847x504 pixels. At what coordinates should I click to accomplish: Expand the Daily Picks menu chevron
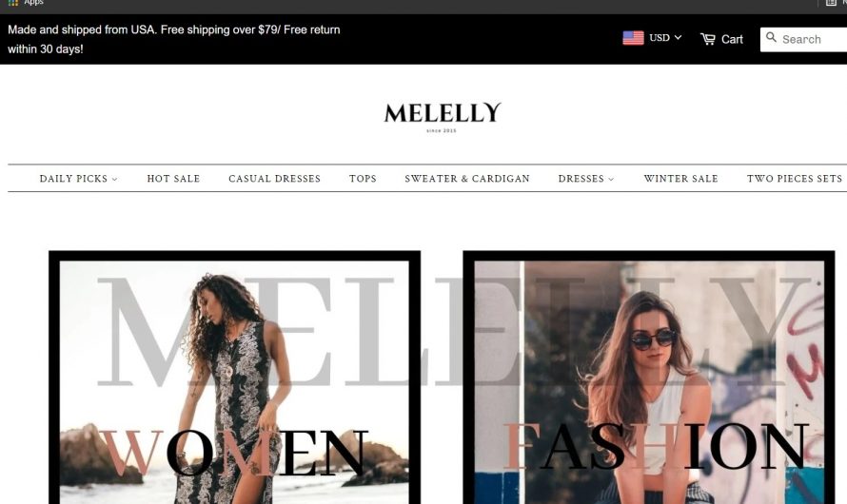point(114,179)
